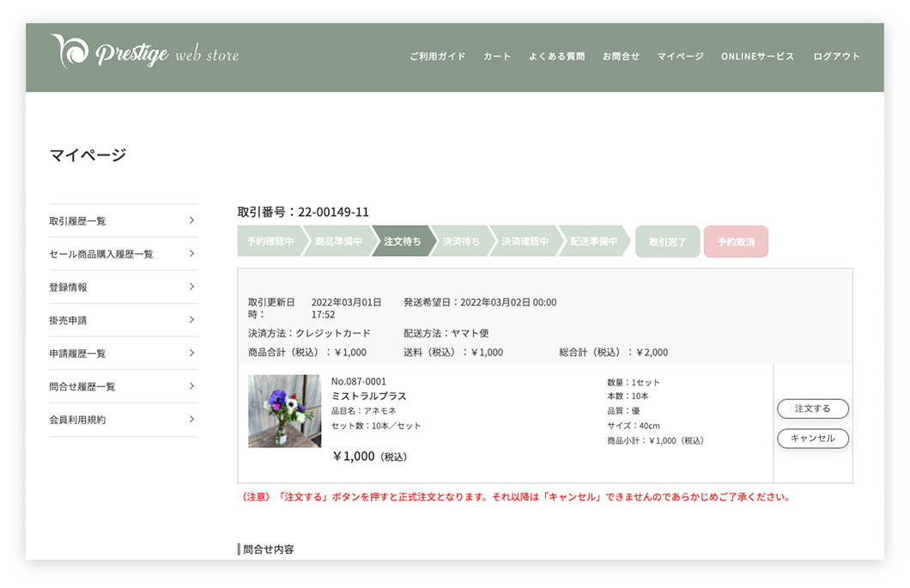Click お問合せ in the header
910x588 pixels.
tap(621, 57)
